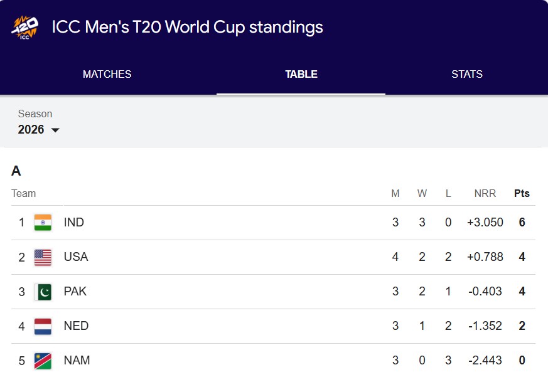The width and height of the screenshot is (548, 392).
Task: Sort by the Pts column header
Action: pos(522,193)
